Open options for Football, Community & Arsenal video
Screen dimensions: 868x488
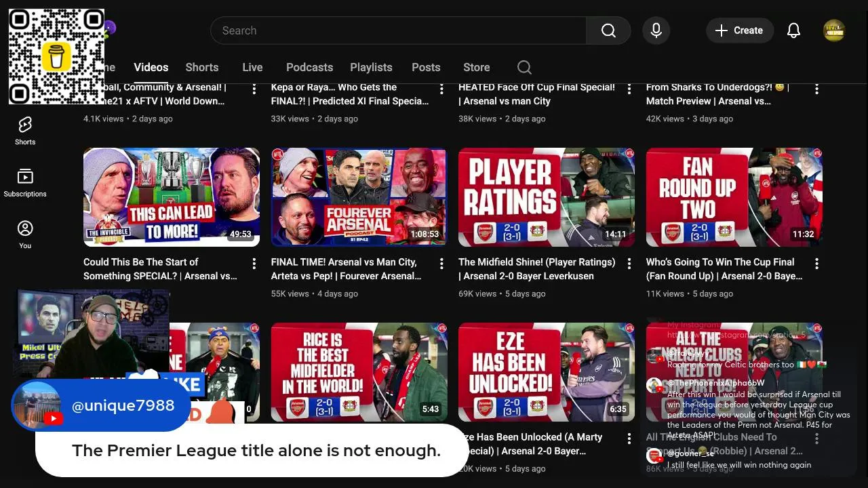pos(254,89)
